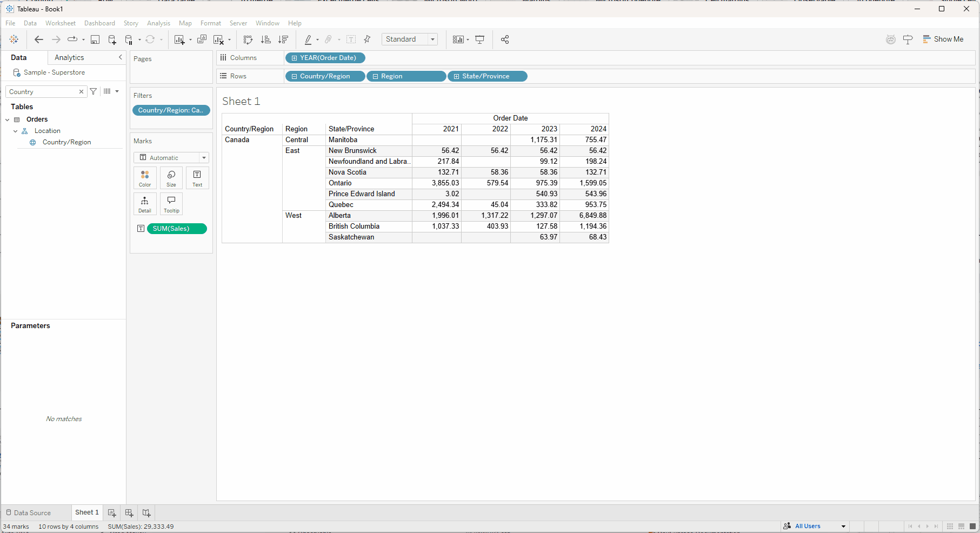The image size is (980, 533).
Task: Open the Analysis menu
Action: 158,23
